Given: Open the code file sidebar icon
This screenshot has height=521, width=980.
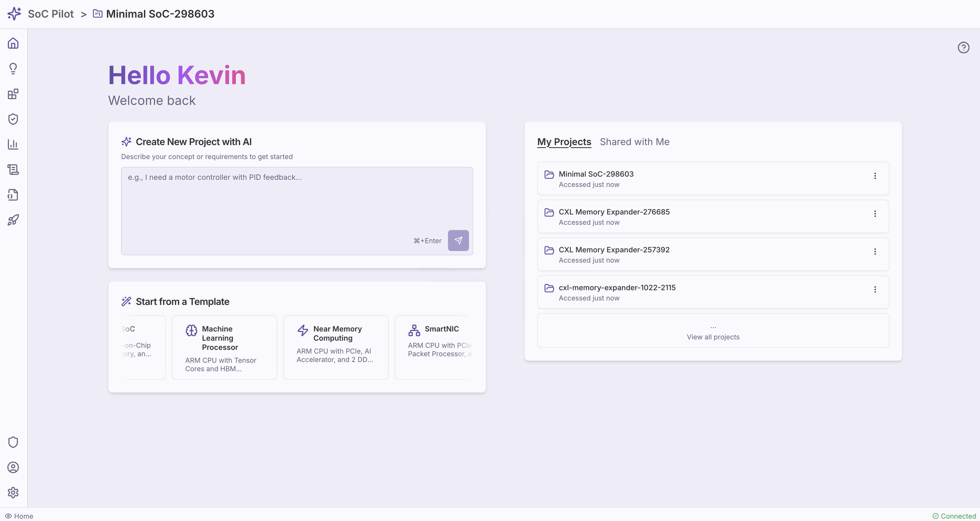Looking at the screenshot, I should coord(13,195).
